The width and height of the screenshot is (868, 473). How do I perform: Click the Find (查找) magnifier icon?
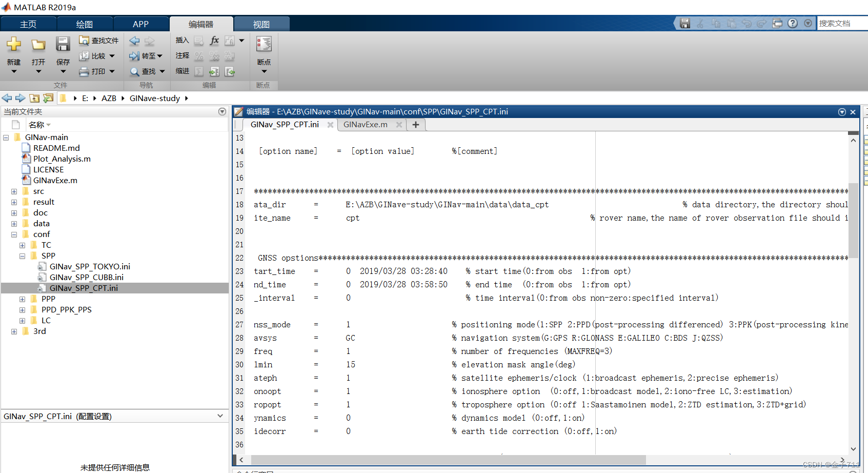(x=135, y=72)
